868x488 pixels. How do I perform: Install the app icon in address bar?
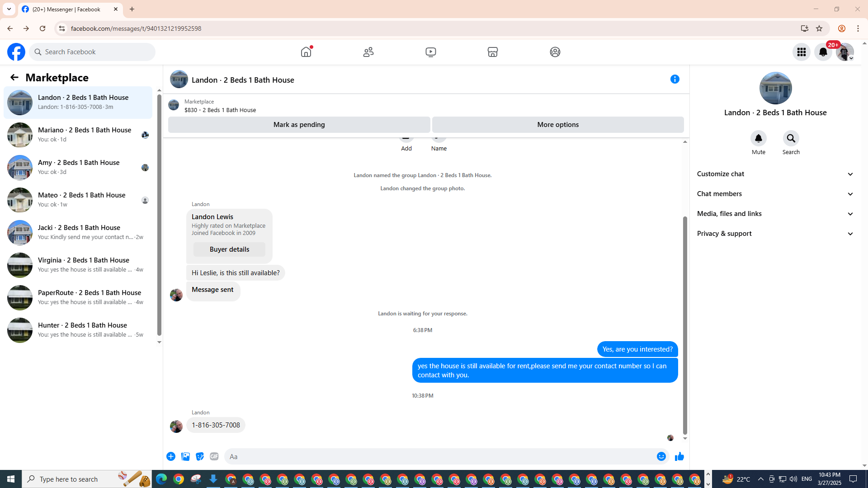click(804, 28)
